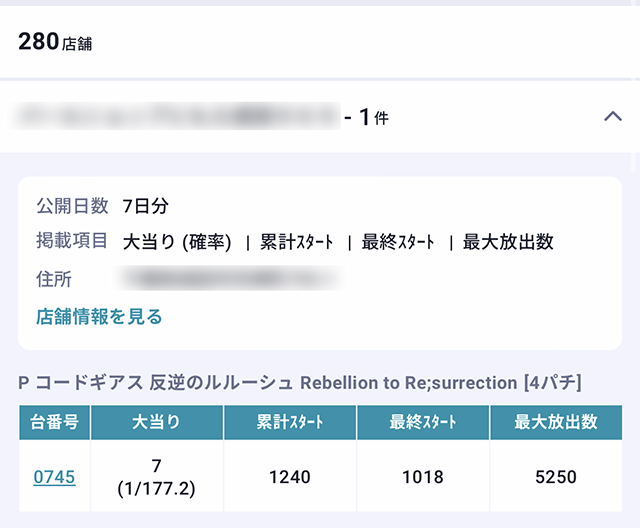
Task: Click the 掲載項目 label
Action: click(72, 242)
